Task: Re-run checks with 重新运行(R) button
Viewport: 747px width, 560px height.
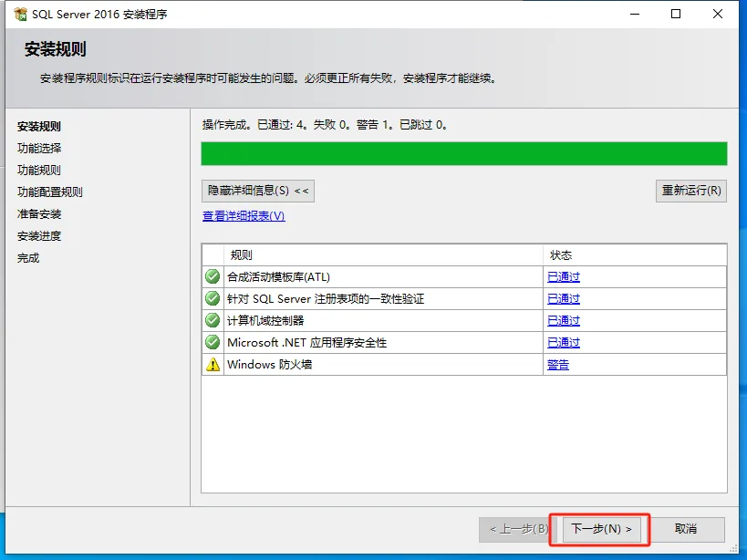Action: tap(691, 191)
